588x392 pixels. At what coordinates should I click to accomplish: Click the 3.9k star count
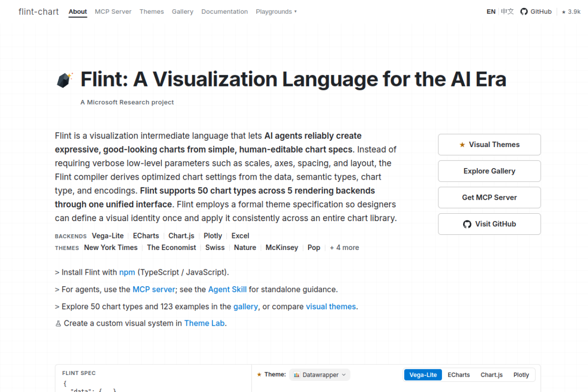tap(571, 11)
